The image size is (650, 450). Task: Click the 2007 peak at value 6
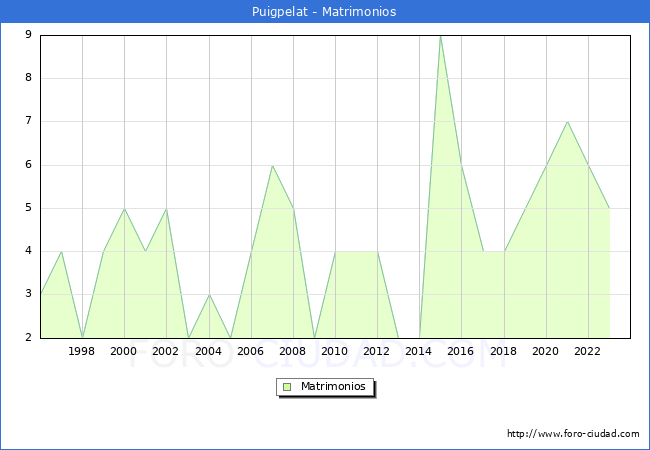coord(272,165)
